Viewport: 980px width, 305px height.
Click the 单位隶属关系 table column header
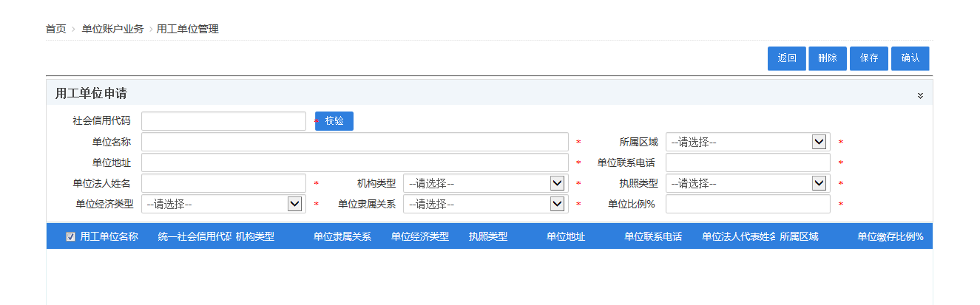342,236
